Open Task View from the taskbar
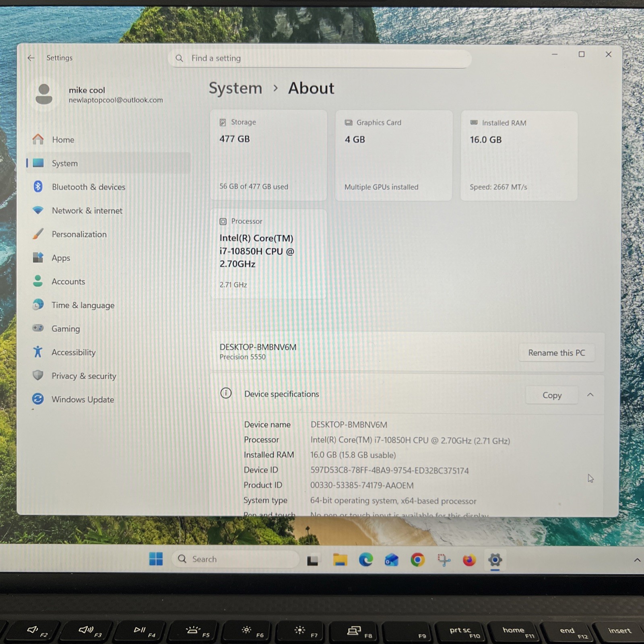The image size is (644, 644). click(313, 560)
